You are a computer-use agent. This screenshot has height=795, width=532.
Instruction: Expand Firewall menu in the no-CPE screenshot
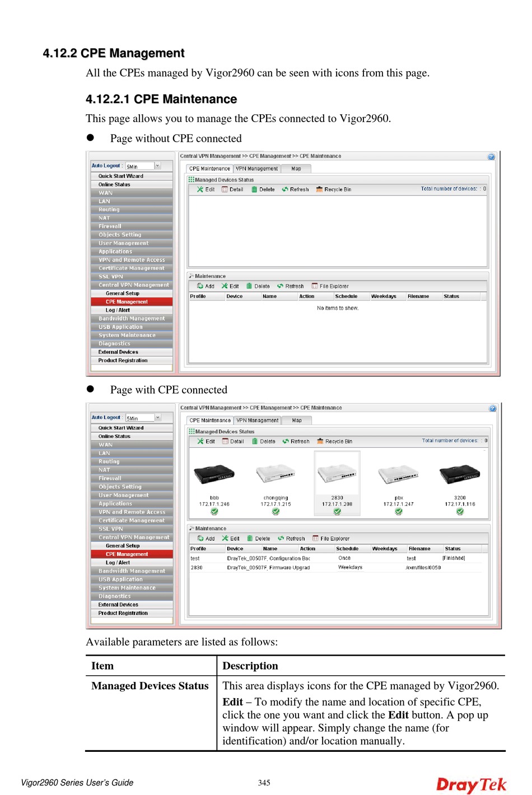pos(132,226)
